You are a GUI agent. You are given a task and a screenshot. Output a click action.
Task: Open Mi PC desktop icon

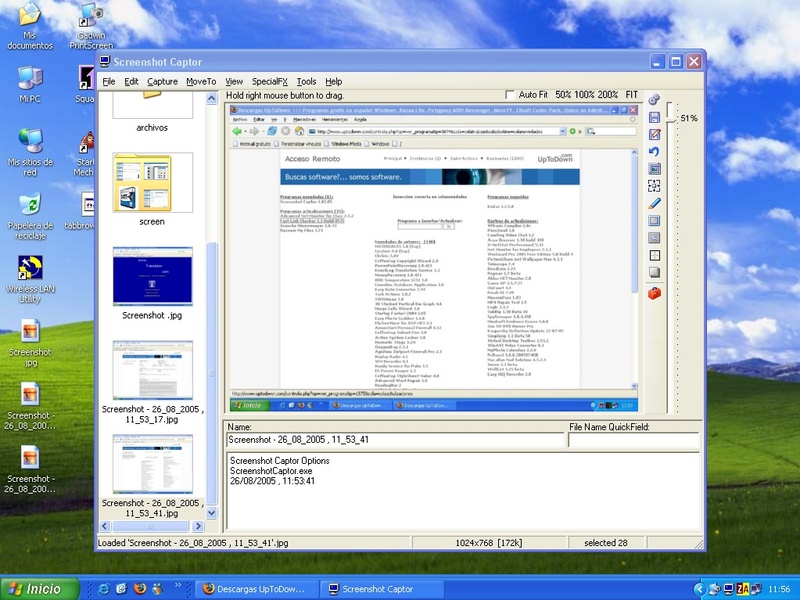pyautogui.click(x=30, y=84)
